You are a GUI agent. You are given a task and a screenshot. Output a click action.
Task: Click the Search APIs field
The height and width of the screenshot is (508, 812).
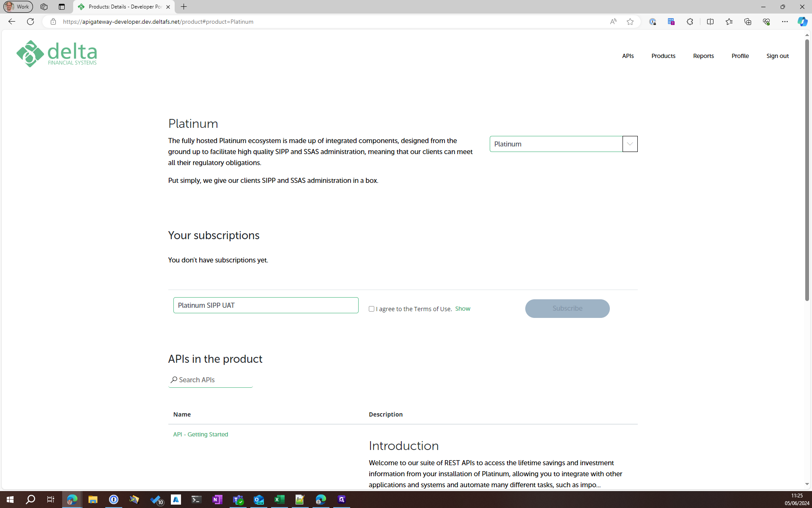point(210,380)
